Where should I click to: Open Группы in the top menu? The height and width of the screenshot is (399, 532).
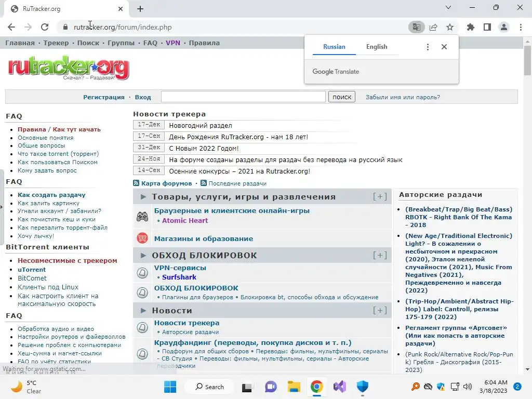pyautogui.click(x=121, y=43)
